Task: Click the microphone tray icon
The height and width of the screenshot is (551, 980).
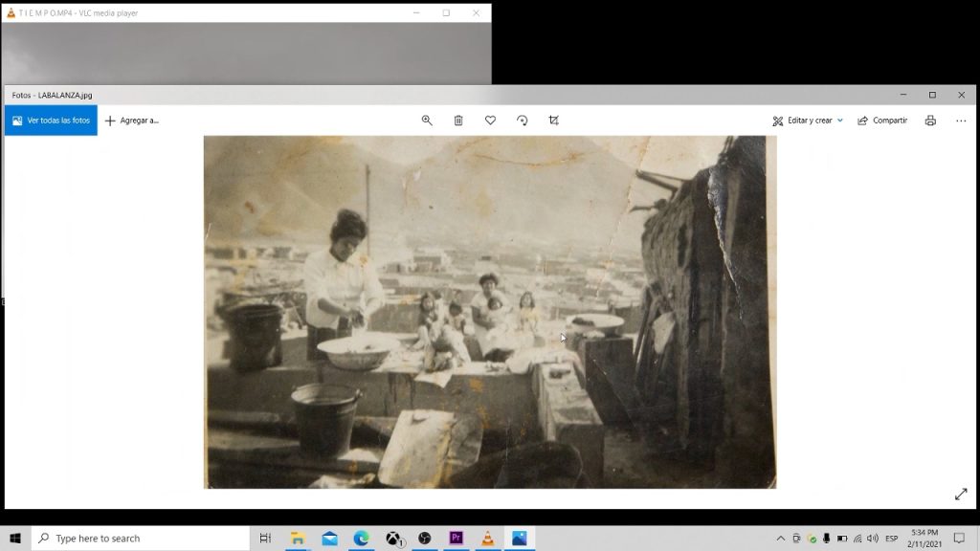Action: coord(826,538)
